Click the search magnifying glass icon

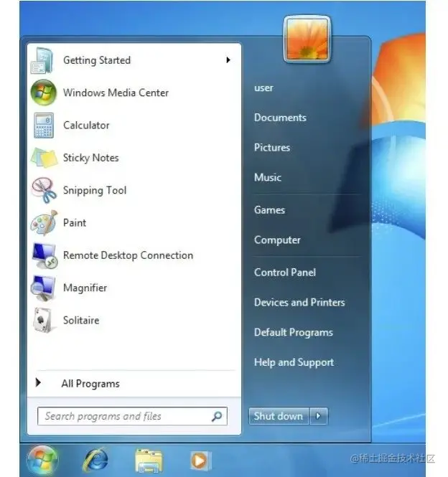pyautogui.click(x=217, y=416)
